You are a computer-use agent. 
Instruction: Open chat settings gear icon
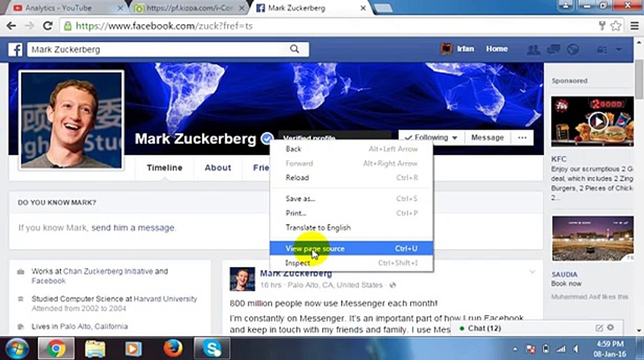click(x=610, y=328)
